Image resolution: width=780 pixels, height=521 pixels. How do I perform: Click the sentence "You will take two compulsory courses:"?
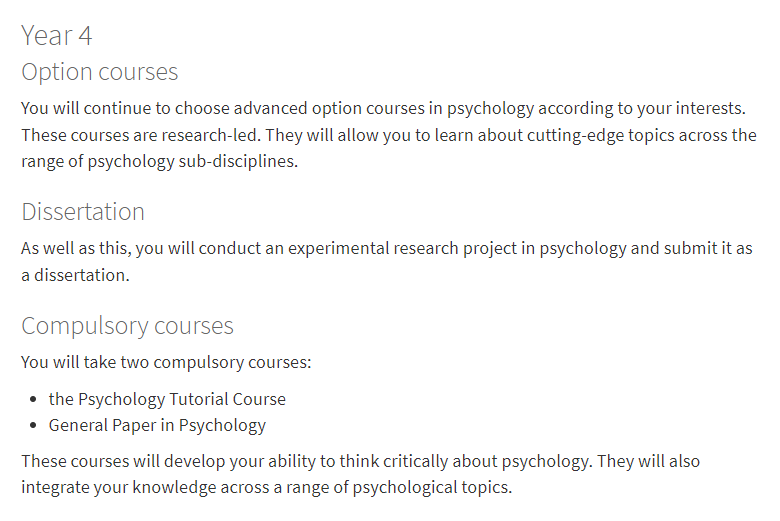point(166,362)
